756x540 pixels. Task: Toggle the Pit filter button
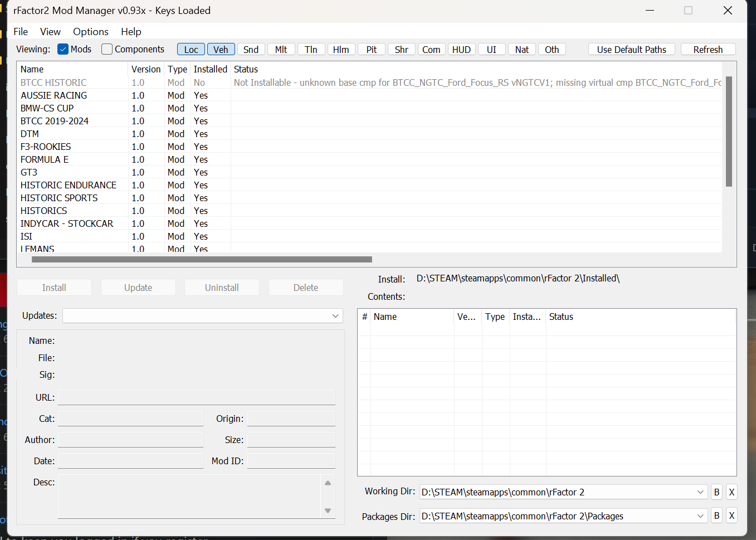[x=371, y=50]
